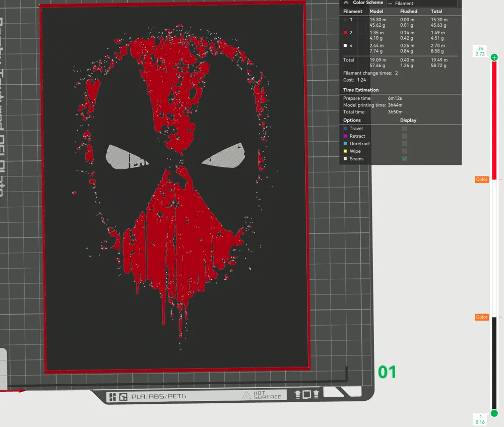This screenshot has width=504, height=427.
Task: Click the Cost 1.24 entry
Action: [354, 80]
